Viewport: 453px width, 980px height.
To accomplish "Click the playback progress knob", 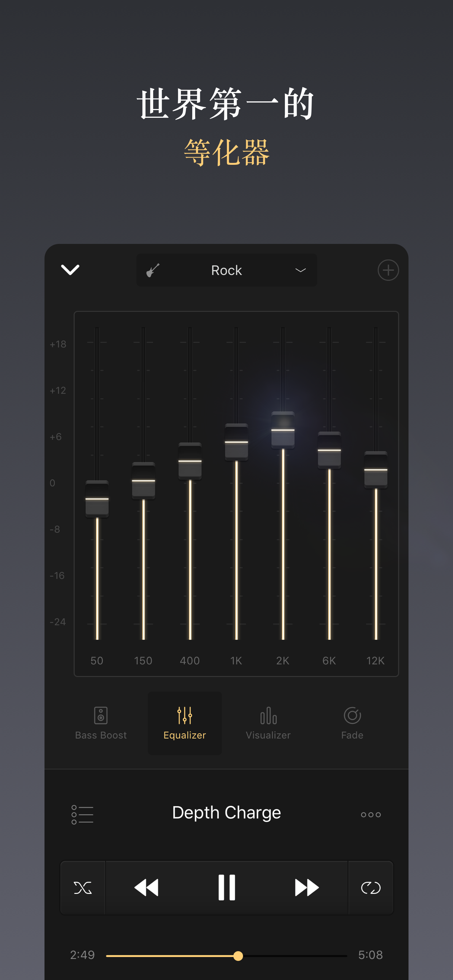I will (x=238, y=956).
